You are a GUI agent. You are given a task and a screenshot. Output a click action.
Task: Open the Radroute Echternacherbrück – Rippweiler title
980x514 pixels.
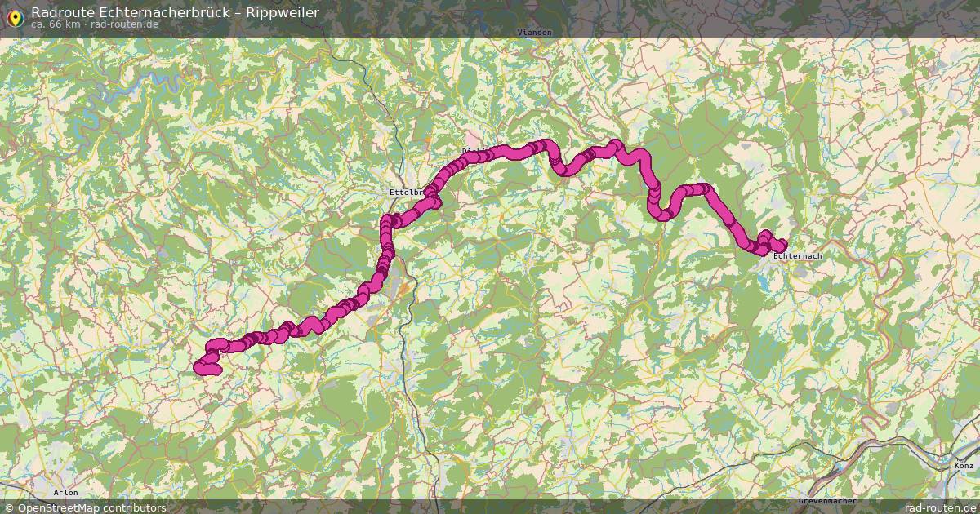(x=175, y=12)
